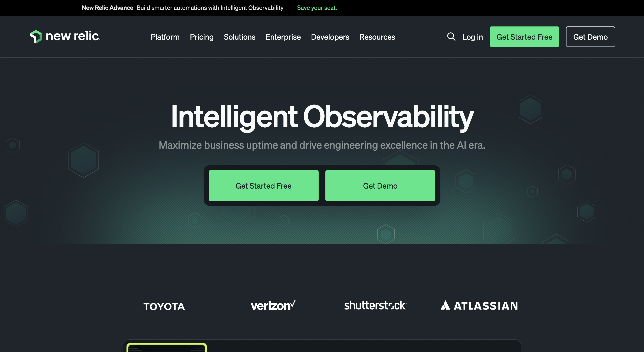Click the hero Get Demo button

tap(380, 186)
